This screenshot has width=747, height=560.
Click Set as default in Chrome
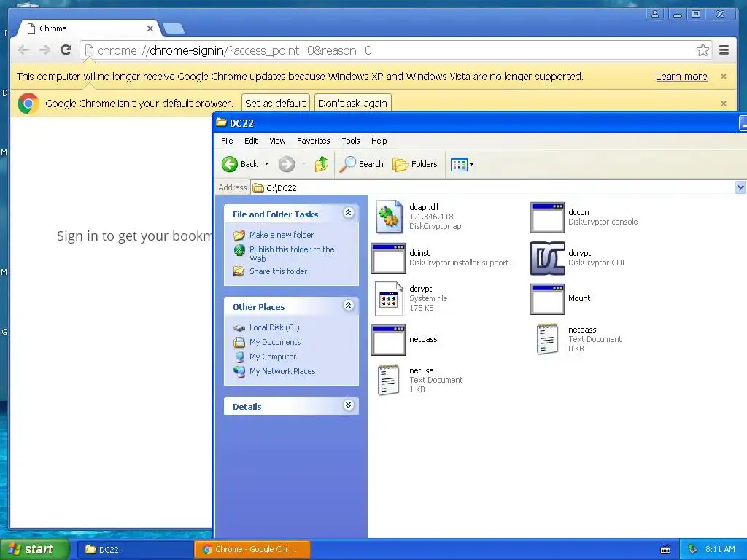click(275, 104)
